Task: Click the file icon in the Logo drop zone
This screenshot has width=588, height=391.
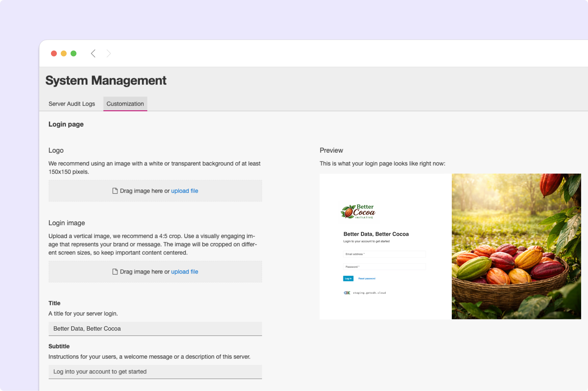Action: pyautogui.click(x=115, y=191)
